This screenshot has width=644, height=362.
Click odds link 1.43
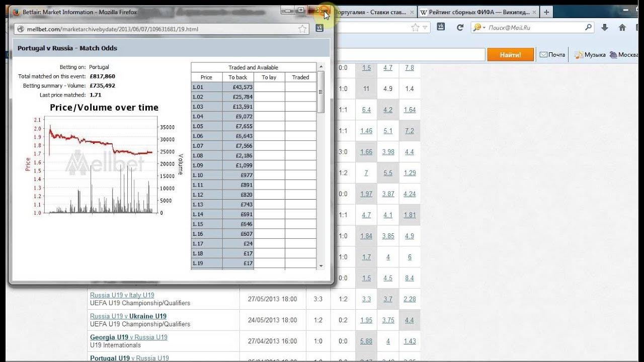point(410,341)
